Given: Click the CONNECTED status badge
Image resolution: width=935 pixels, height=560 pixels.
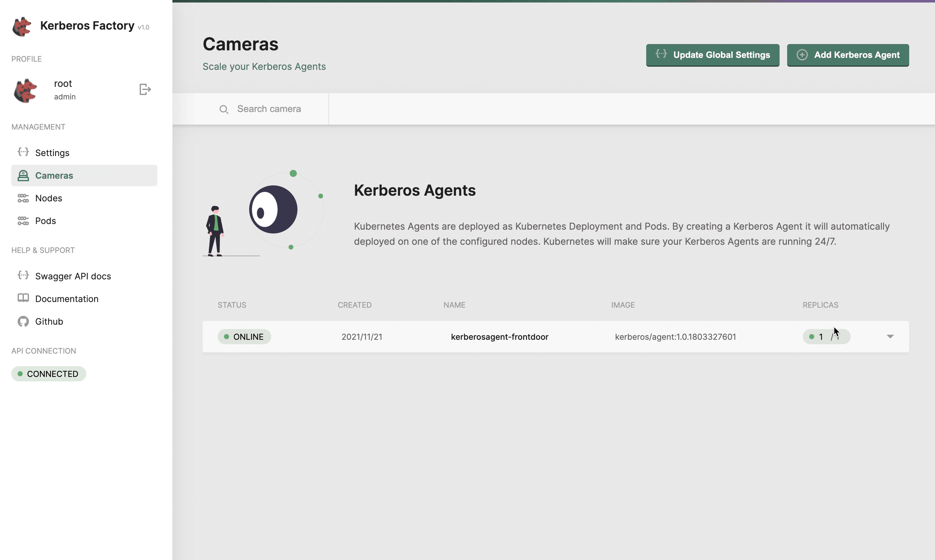Looking at the screenshot, I should pyautogui.click(x=48, y=373).
